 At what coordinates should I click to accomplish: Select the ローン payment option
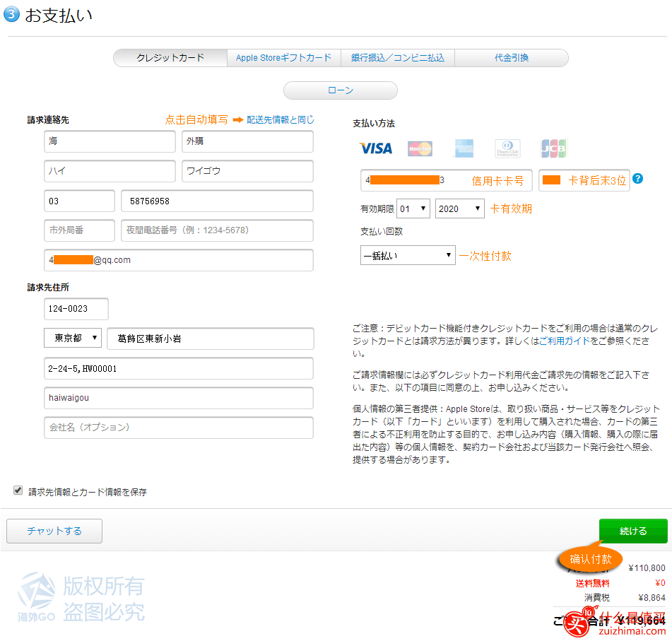[x=341, y=90]
